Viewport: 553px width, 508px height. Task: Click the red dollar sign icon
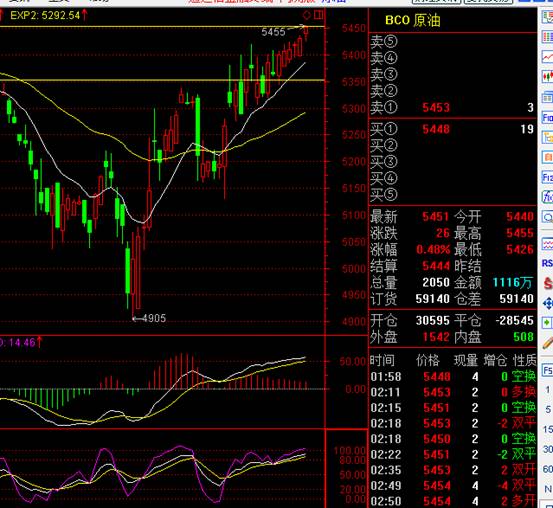pyautogui.click(x=547, y=283)
